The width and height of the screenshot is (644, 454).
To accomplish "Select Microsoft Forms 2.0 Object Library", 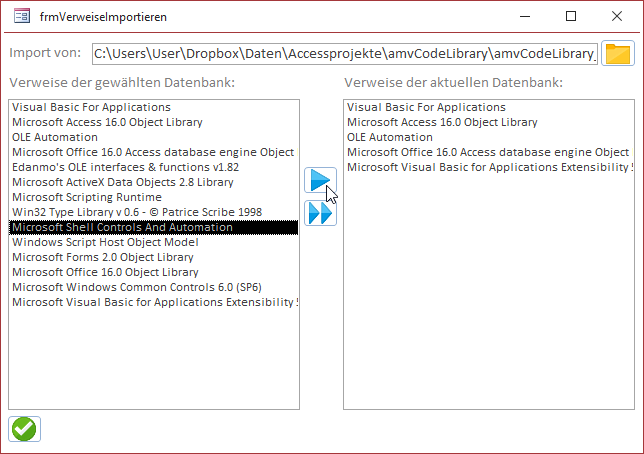I will point(105,257).
